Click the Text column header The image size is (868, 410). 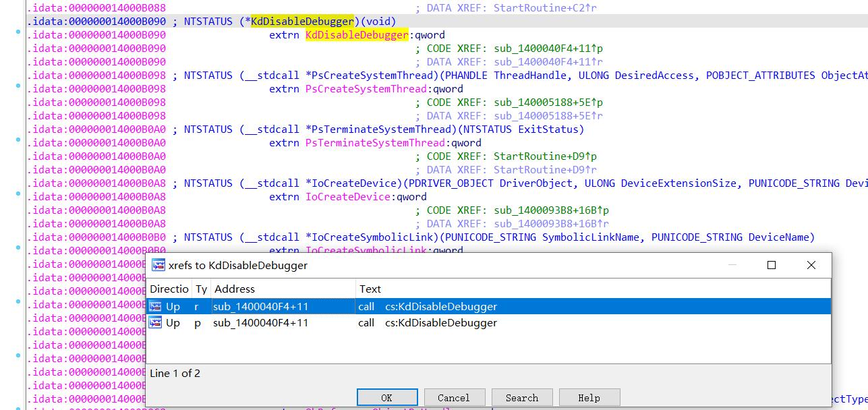click(370, 289)
